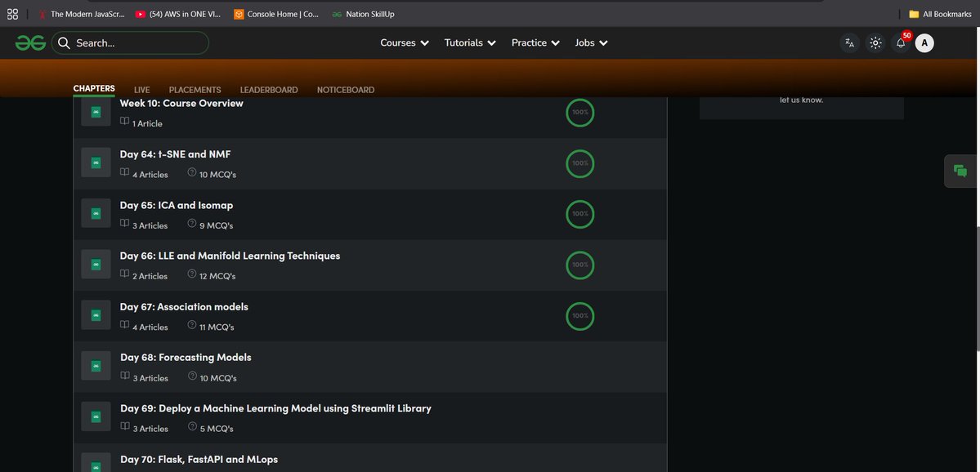Switch to the NOTICEBOARD tab
Screen dimensions: 980x472
346,90
